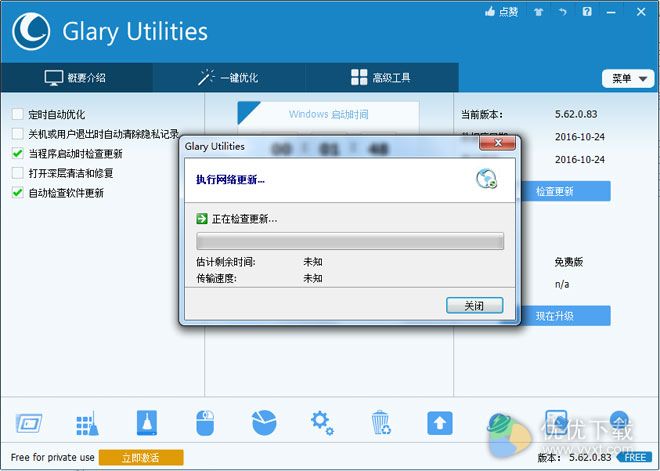Enable 定时自动优化 checkbox

click(18, 114)
